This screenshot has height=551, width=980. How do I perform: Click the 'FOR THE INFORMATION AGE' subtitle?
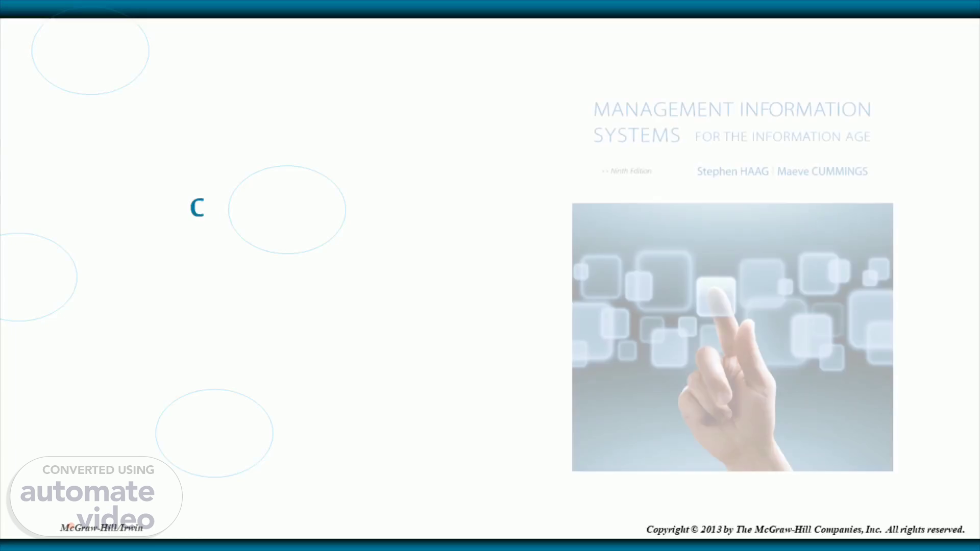(x=782, y=137)
